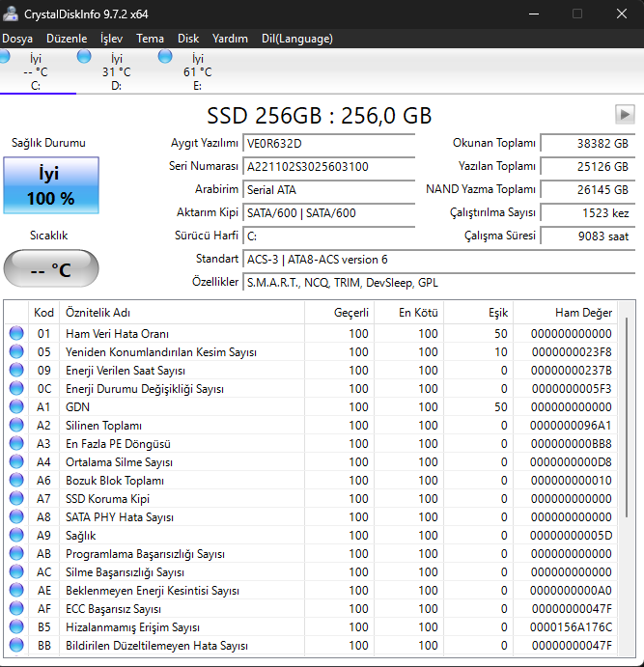Click the Eşik column header

click(x=479, y=313)
